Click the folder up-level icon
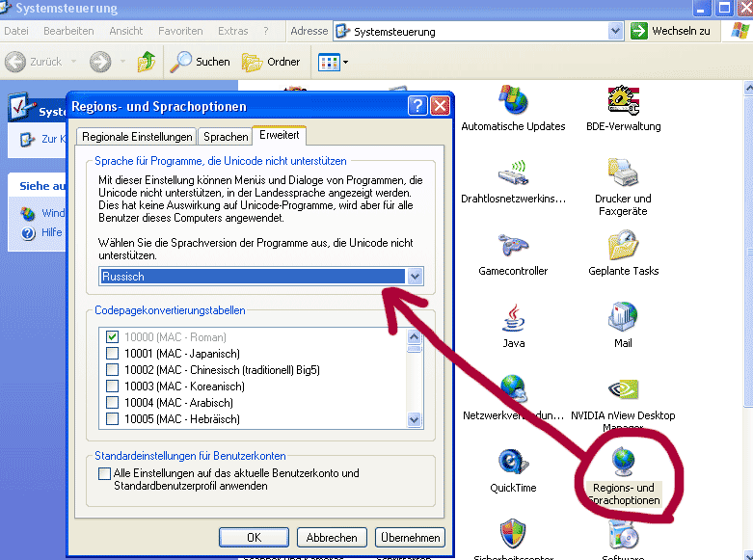This screenshot has height=560, width=753. 147,62
